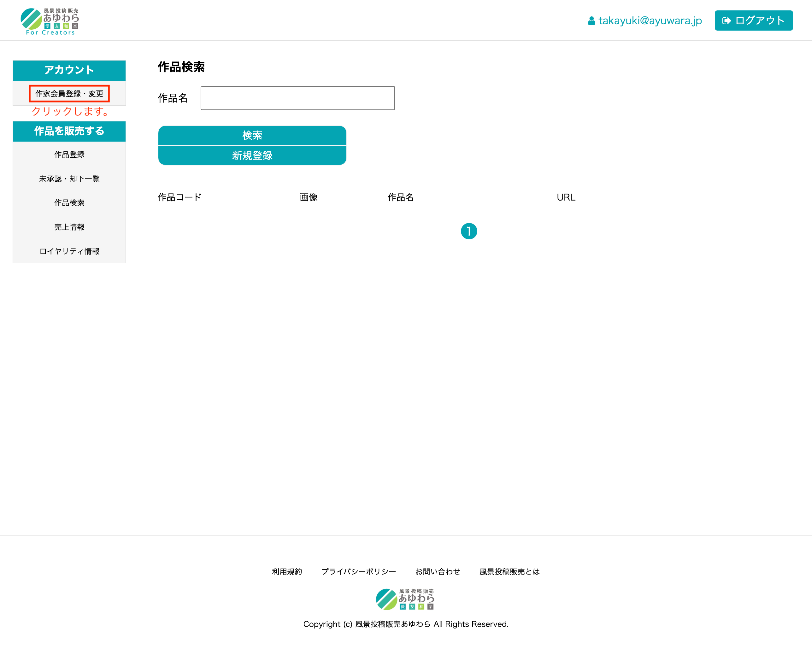Click the 作品検索 page heading
This screenshot has height=649, width=812.
point(181,67)
